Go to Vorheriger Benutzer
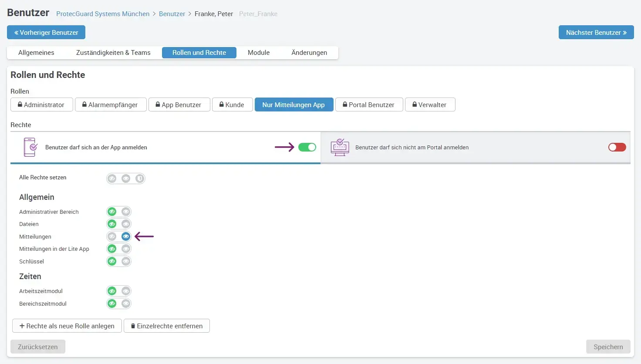This screenshot has height=364, width=641. [x=46, y=33]
